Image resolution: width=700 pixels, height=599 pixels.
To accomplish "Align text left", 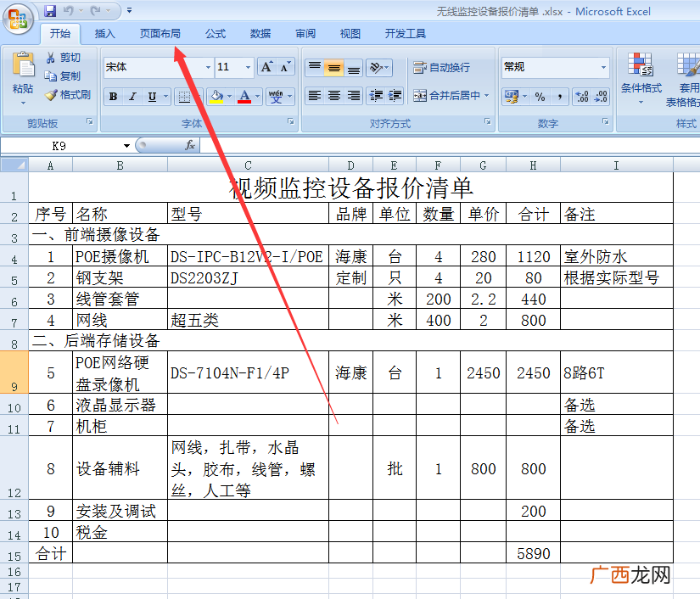I will 315,96.
